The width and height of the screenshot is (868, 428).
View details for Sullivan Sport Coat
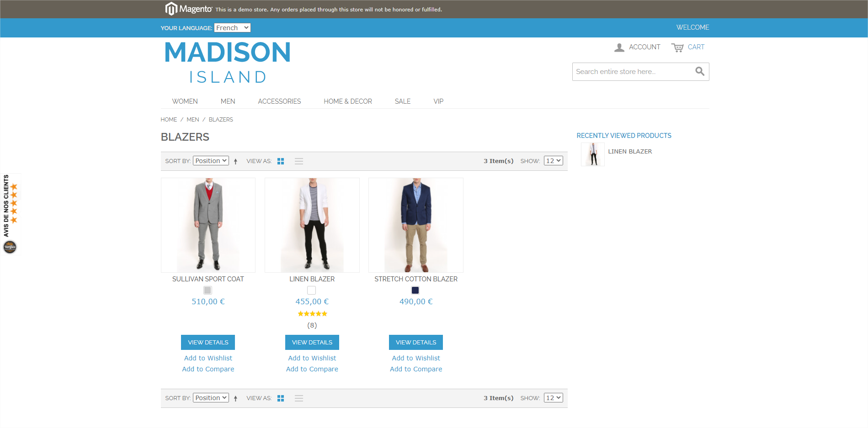[x=208, y=342]
